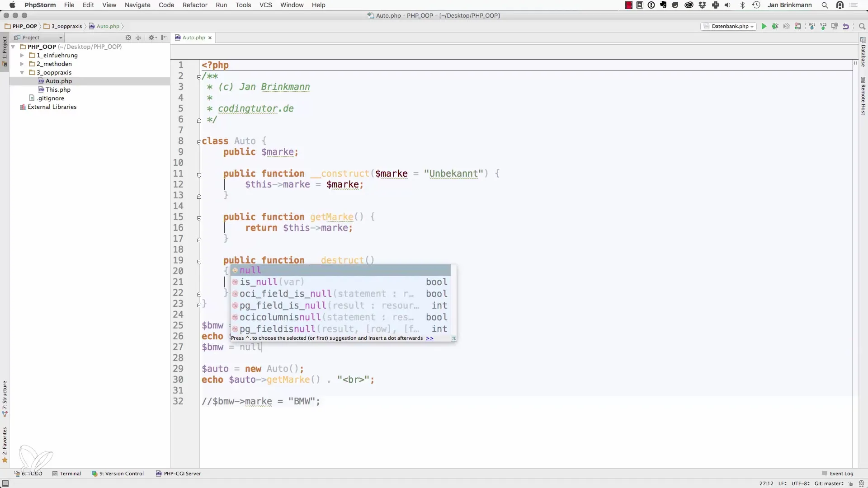This screenshot has width=868, height=488.
Task: Open the File menu
Action: pos(69,5)
